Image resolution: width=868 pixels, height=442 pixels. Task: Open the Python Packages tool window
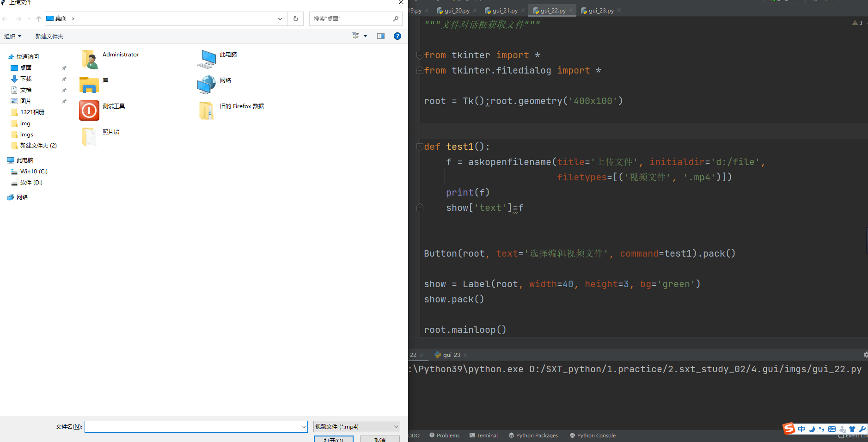(x=533, y=436)
